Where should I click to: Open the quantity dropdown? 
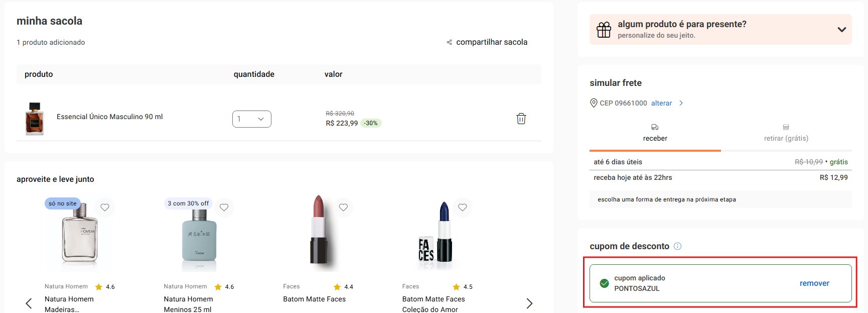click(252, 119)
